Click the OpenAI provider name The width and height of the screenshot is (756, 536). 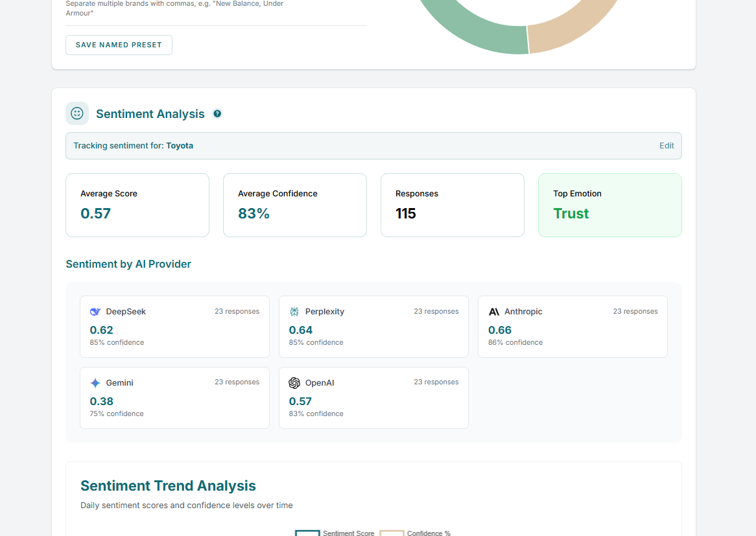(319, 383)
